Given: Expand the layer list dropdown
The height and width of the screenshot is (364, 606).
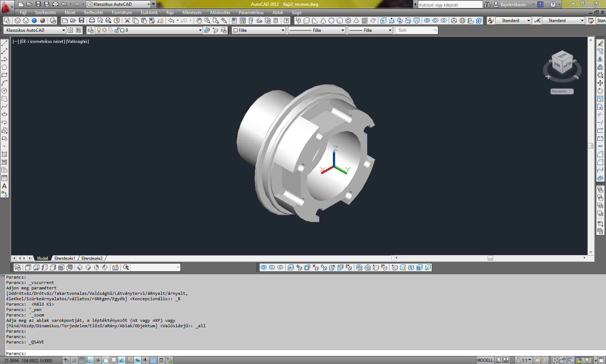Looking at the screenshot, I should 200,30.
